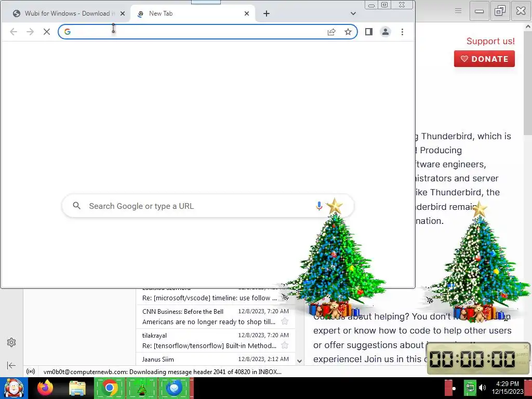Open Jaanus Siim message
This screenshot has width=532, height=399.
216,359
